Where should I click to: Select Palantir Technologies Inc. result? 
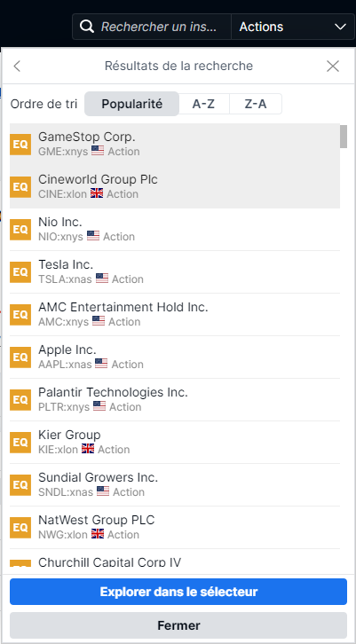coord(175,400)
